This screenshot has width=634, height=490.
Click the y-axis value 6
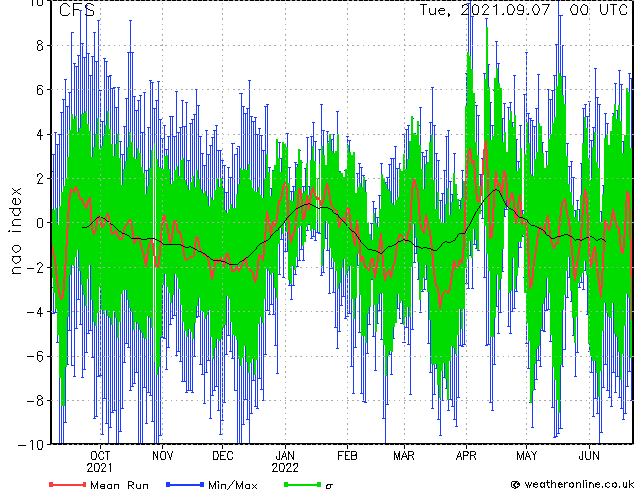point(40,90)
